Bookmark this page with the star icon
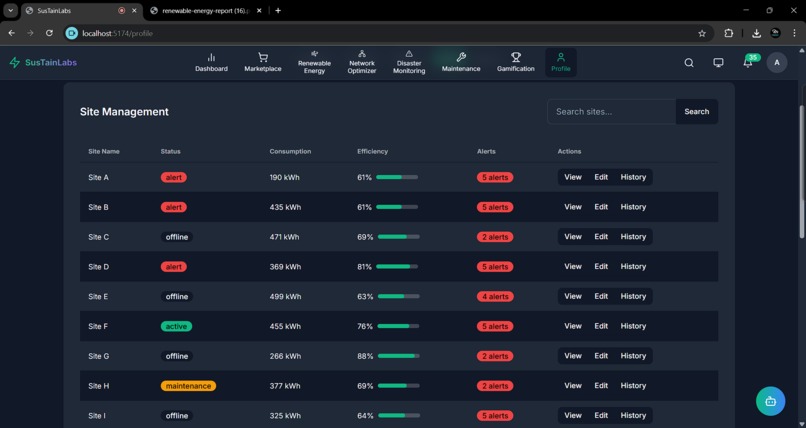This screenshot has height=428, width=806. point(702,33)
